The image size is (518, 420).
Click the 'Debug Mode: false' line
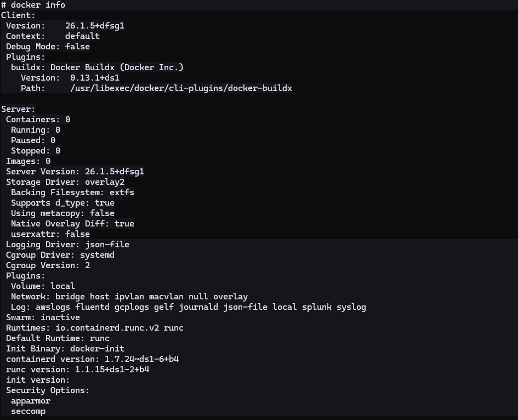[48, 47]
